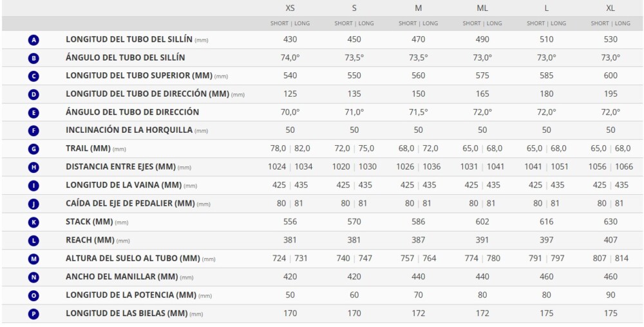Select the ML size column header

click(x=482, y=8)
